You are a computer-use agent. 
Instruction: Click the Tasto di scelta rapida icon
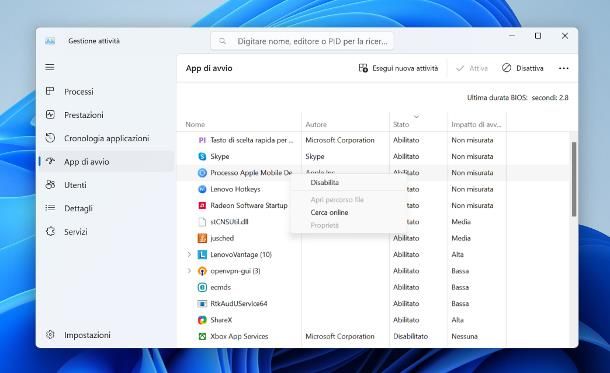coord(202,140)
